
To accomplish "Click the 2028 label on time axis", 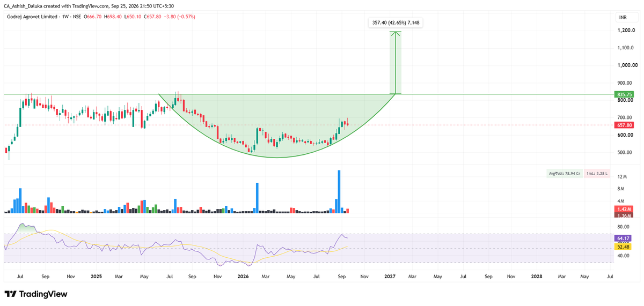I will [536, 277].
